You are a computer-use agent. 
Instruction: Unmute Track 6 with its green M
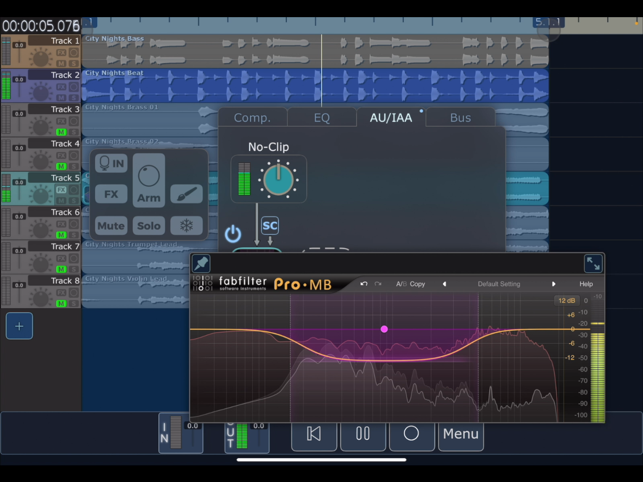pyautogui.click(x=61, y=235)
